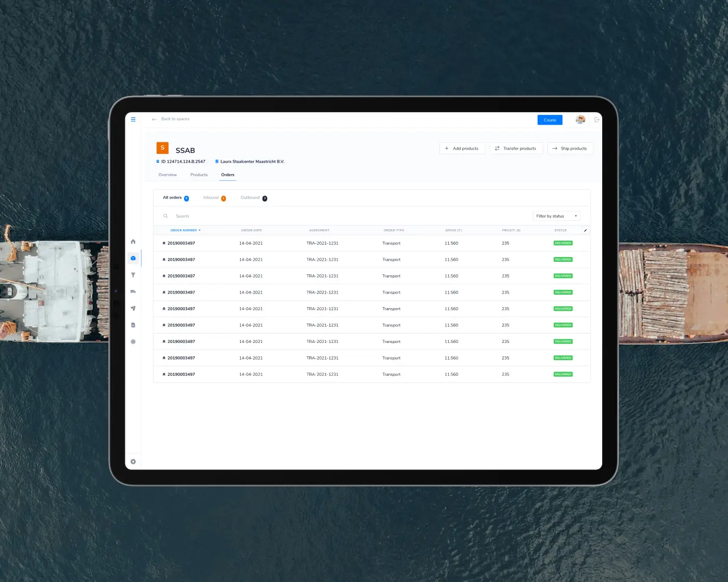Sort by the Order Number column arrow
This screenshot has height=582, width=728.
200,230
